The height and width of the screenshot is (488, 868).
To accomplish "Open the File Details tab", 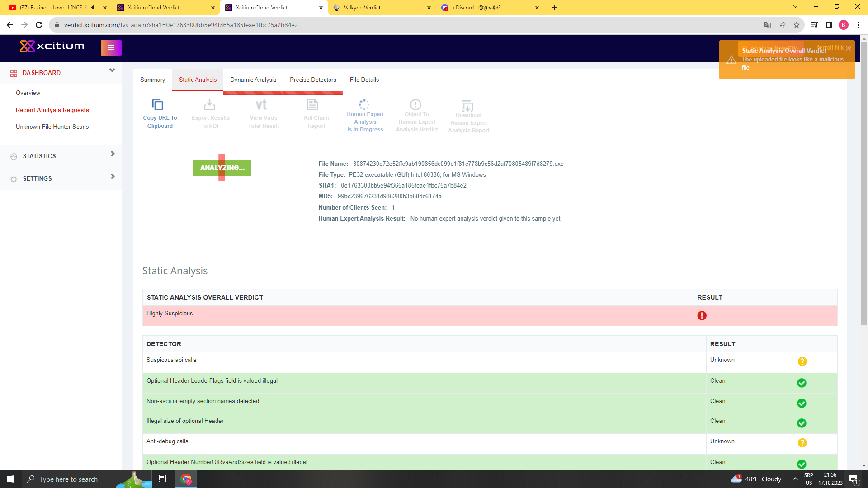I will click(364, 80).
